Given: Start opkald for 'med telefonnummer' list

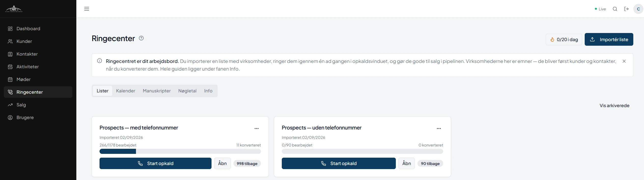Looking at the screenshot, I should [156, 163].
